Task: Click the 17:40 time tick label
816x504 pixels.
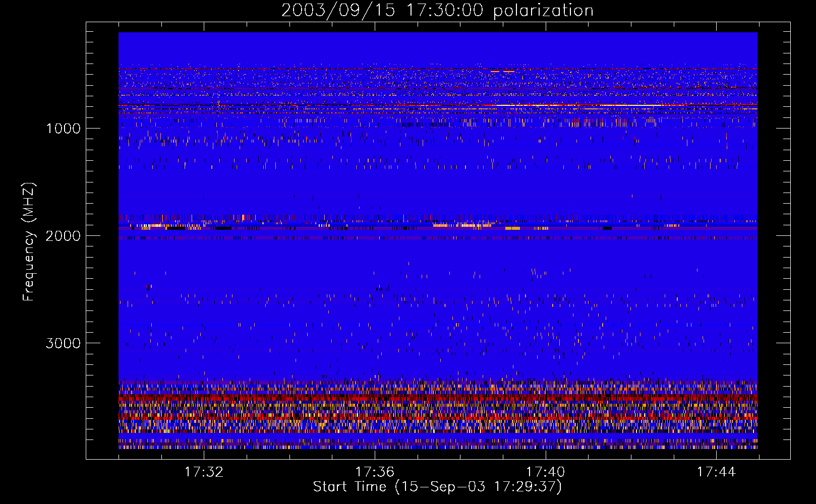Action: 546,472
